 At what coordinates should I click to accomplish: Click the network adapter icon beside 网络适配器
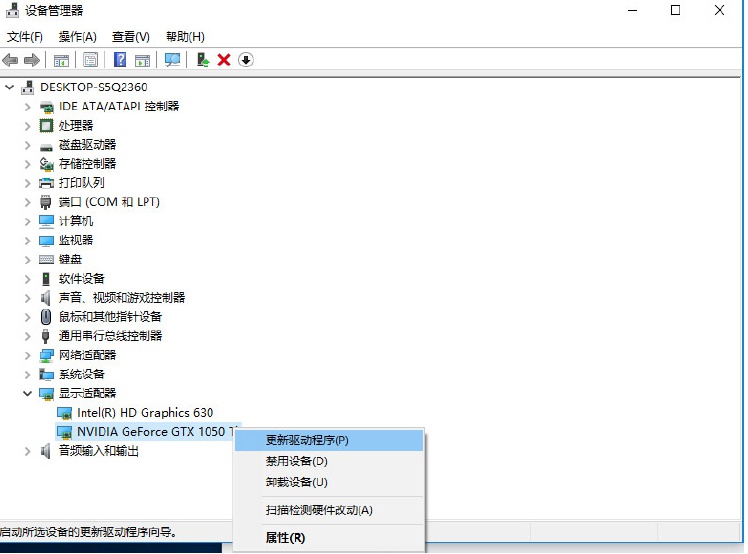pos(46,355)
